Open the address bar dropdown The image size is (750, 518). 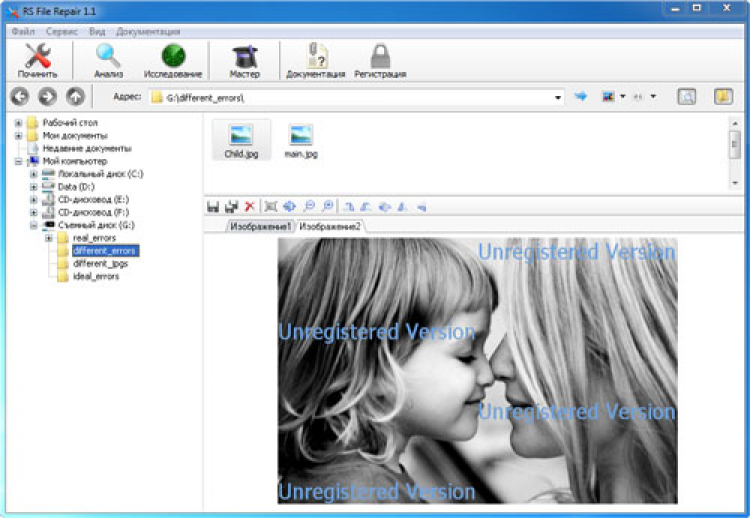[x=558, y=98]
